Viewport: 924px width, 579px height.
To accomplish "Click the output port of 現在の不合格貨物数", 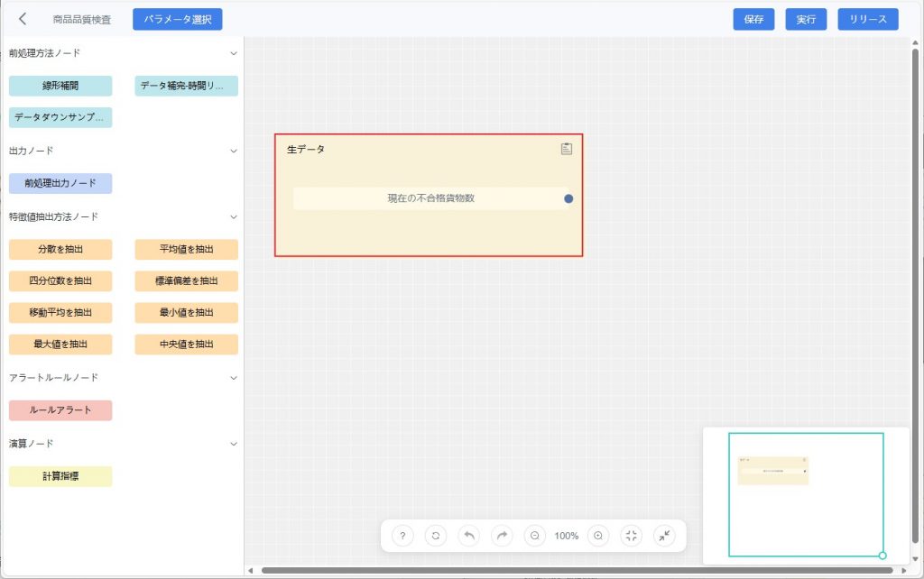I will coord(568,198).
